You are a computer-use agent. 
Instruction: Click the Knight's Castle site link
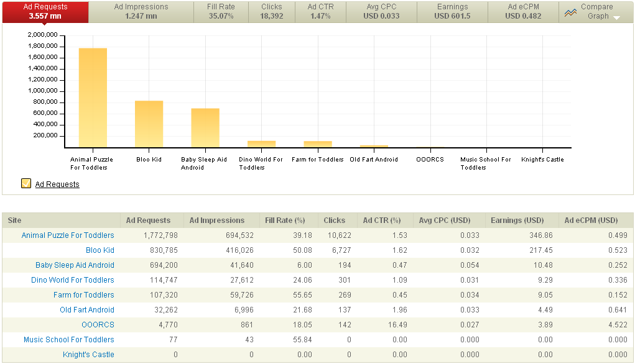88,355
